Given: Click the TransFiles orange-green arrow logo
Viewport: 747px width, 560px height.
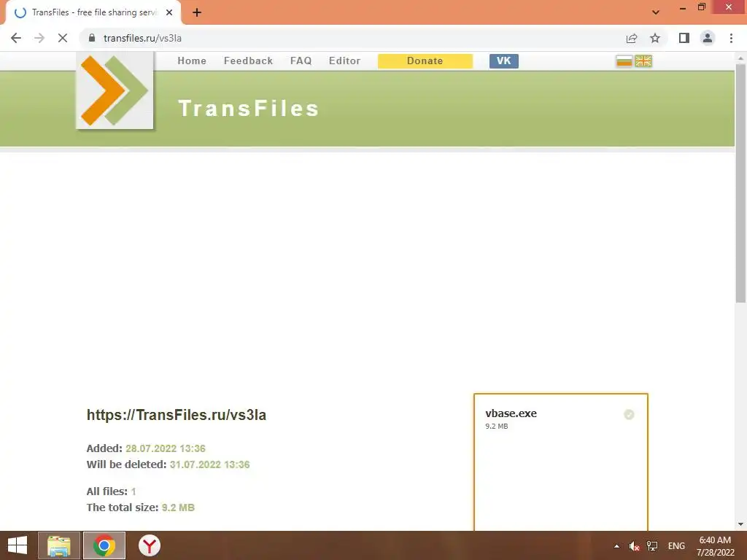Looking at the screenshot, I should click(x=115, y=90).
